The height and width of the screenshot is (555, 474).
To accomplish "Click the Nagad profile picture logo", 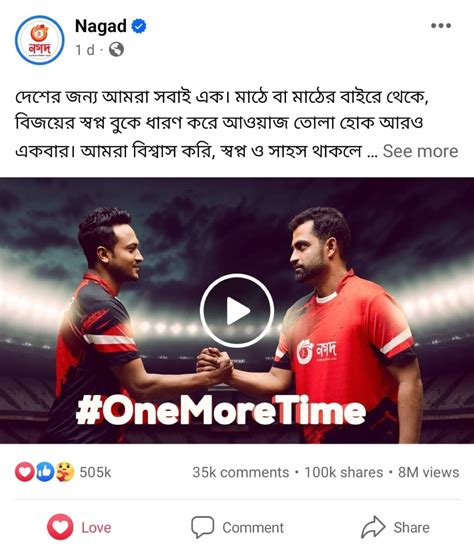I will 40,40.
